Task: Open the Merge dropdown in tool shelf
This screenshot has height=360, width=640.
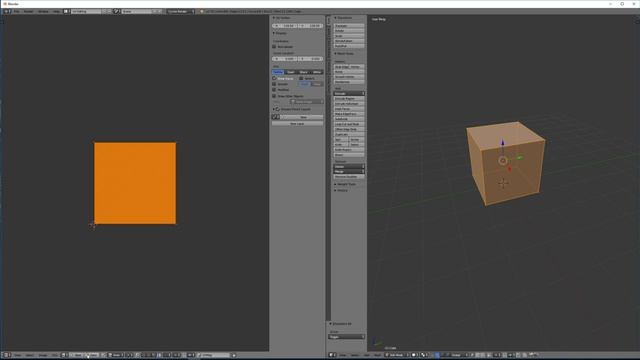Action: [x=349, y=171]
